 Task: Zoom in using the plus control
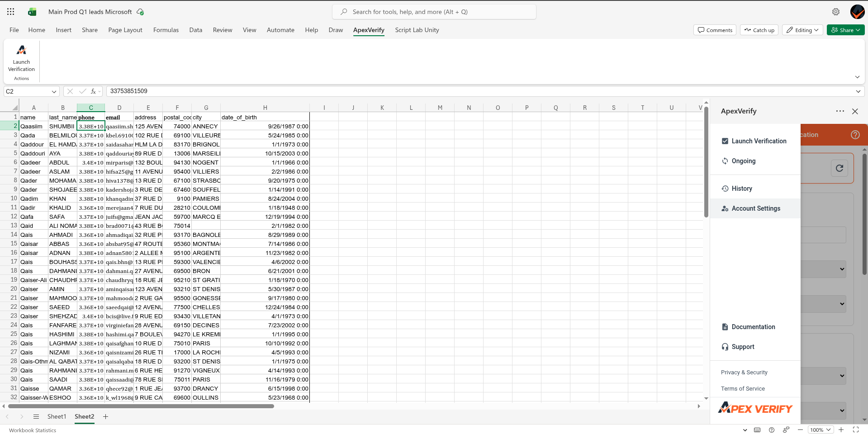point(841,430)
